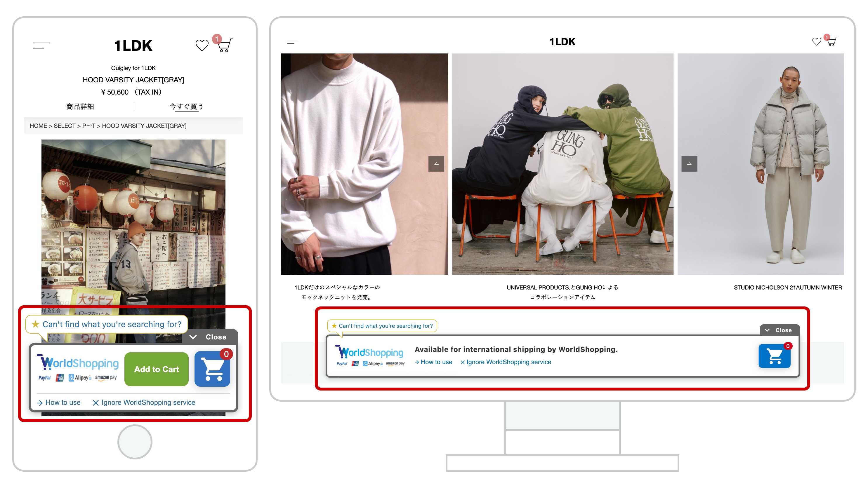Open How to use link in desktop widget
This screenshot has width=868, height=488.
coord(433,362)
